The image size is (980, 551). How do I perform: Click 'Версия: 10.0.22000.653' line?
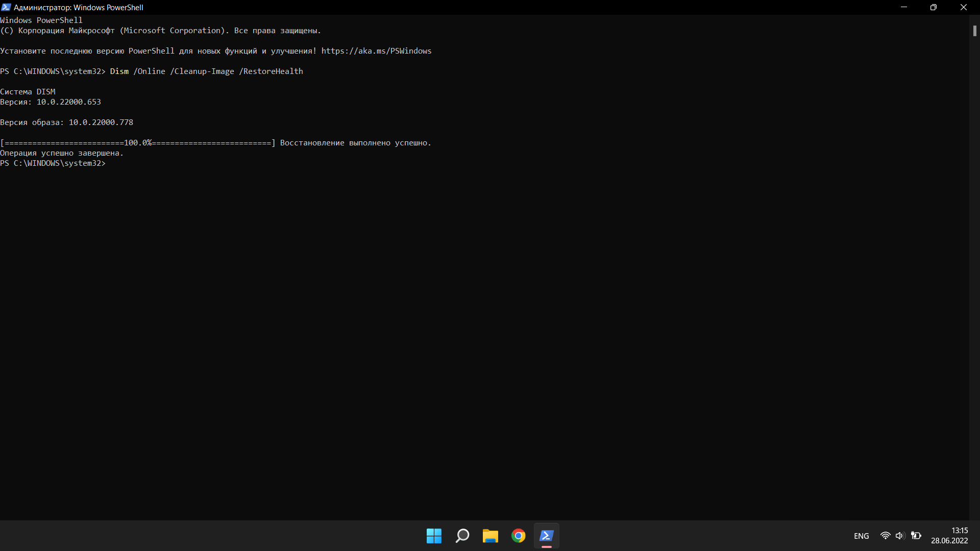click(51, 102)
